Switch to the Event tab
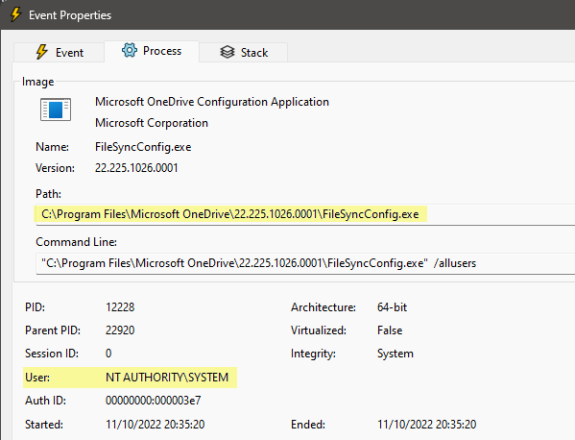Viewport: 575px width, 440px height. (x=59, y=52)
